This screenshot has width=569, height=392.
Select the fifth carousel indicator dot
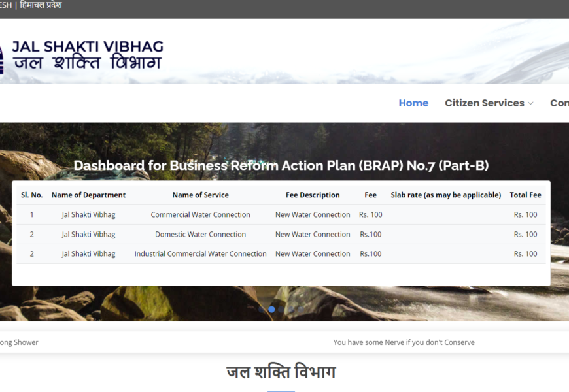pos(301,309)
